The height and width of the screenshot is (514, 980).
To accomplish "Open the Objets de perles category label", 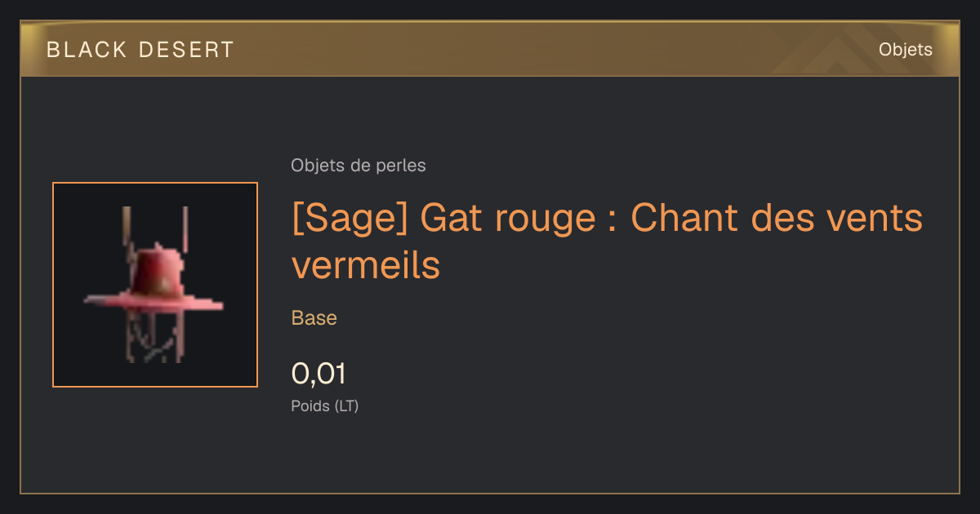I will pyautogui.click(x=359, y=166).
